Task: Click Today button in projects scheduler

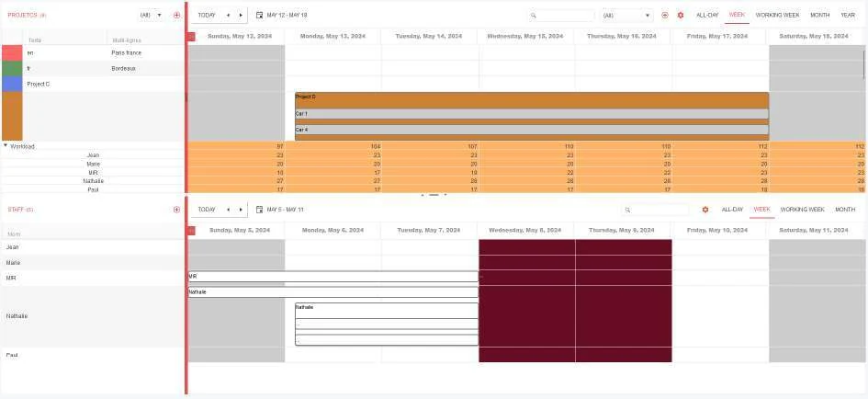Action: click(207, 16)
